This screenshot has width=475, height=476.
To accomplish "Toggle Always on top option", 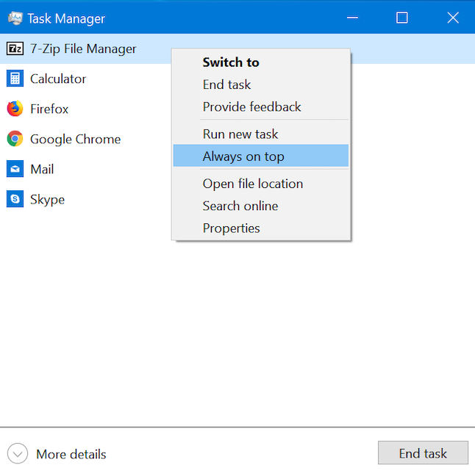I will click(261, 156).
